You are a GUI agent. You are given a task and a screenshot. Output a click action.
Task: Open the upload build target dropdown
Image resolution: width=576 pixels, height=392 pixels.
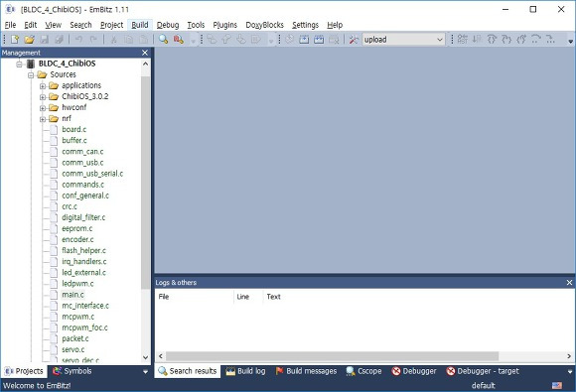pyautogui.click(x=439, y=40)
